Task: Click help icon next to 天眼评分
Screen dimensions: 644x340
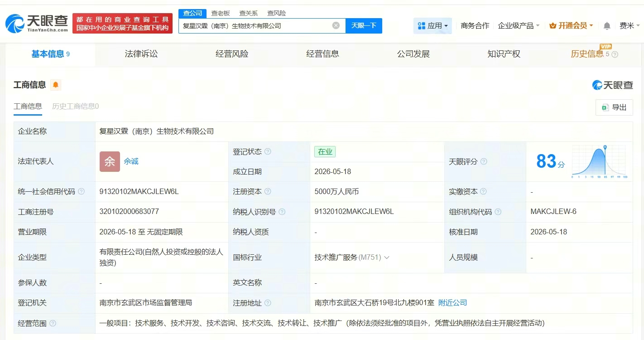Action: [x=484, y=161]
